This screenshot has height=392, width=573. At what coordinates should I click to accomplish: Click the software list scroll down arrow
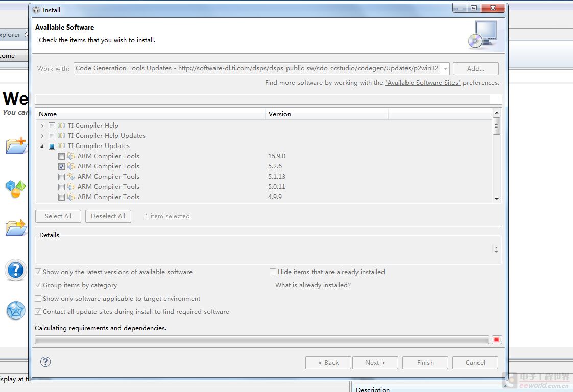pos(496,199)
